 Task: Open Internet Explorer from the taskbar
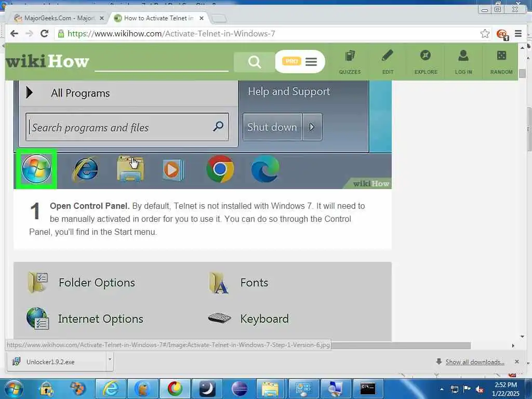111,389
